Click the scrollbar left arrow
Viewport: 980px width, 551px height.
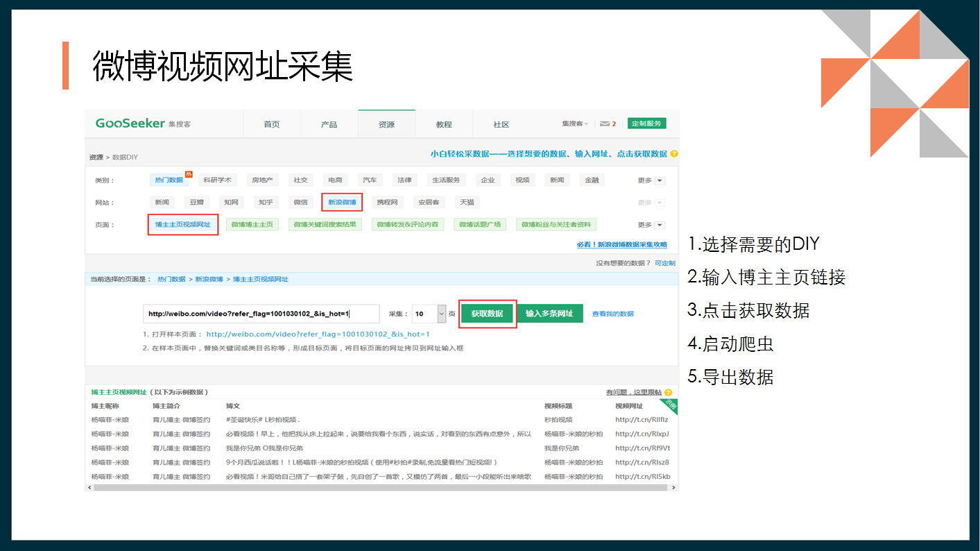[x=89, y=488]
